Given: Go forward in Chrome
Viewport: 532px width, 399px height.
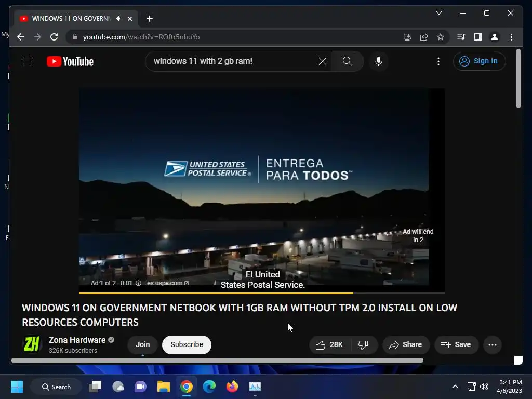Looking at the screenshot, I should pyautogui.click(x=37, y=37).
